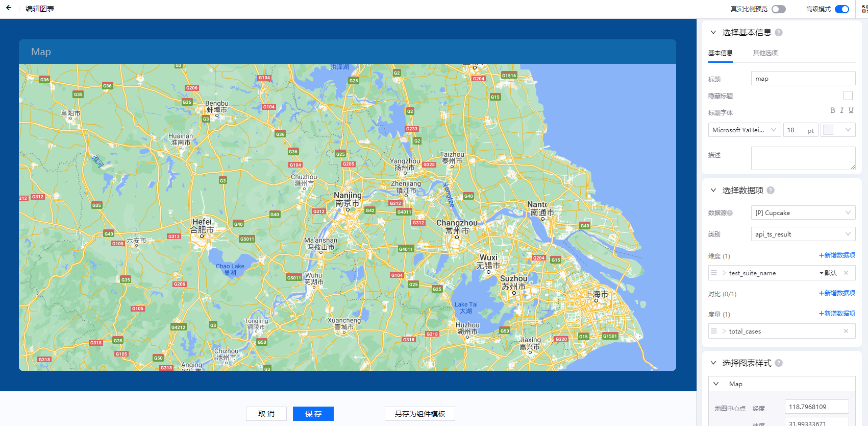This screenshot has height=426, width=868.
Task: Click 另存为组件模板 button
Action: (420, 414)
